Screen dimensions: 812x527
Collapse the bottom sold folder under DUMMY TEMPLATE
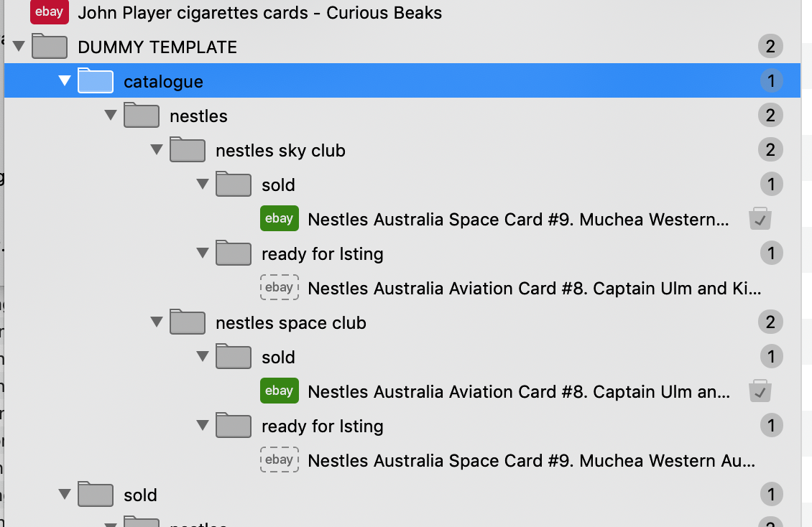[x=65, y=494]
